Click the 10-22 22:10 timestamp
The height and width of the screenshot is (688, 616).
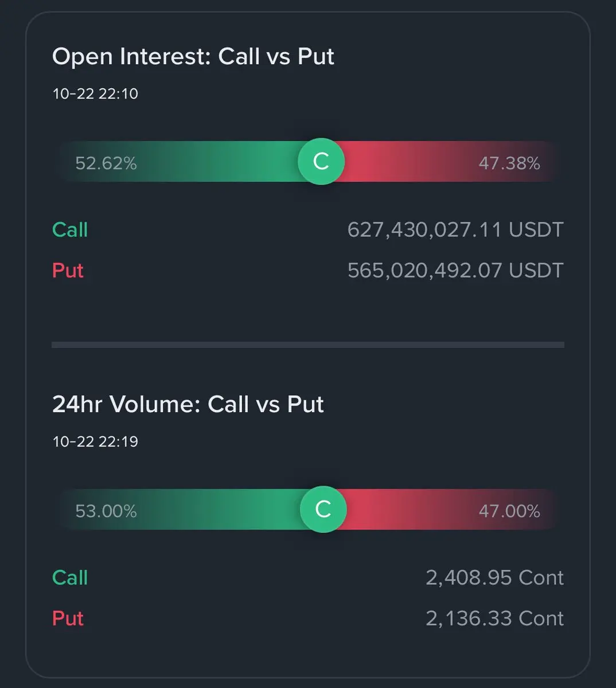click(x=95, y=93)
